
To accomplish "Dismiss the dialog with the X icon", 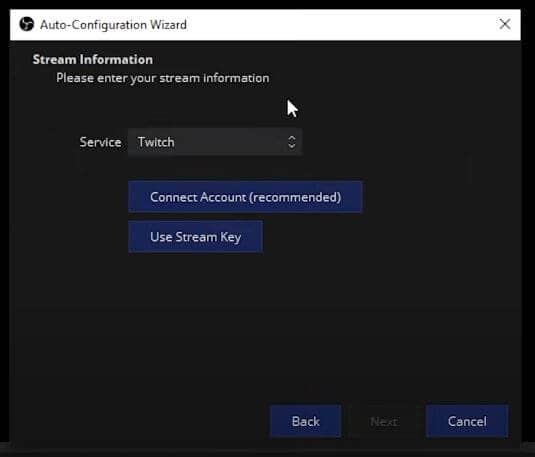I will 505,24.
